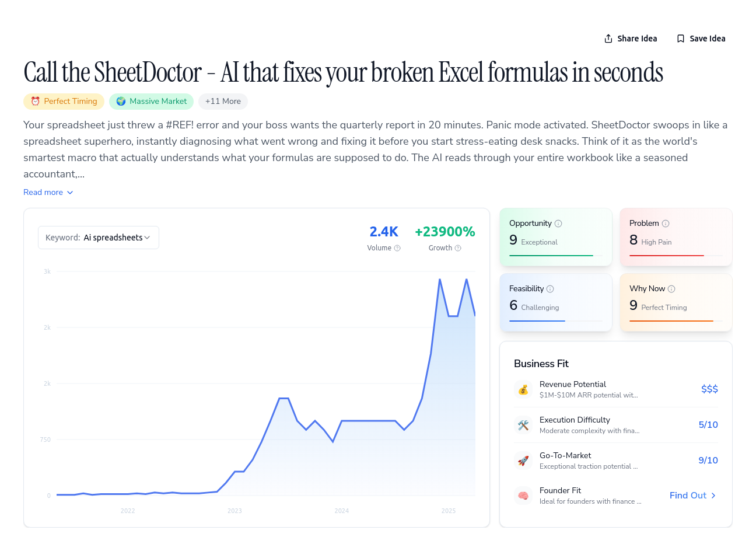Select the Perfect Timing tag

(64, 102)
